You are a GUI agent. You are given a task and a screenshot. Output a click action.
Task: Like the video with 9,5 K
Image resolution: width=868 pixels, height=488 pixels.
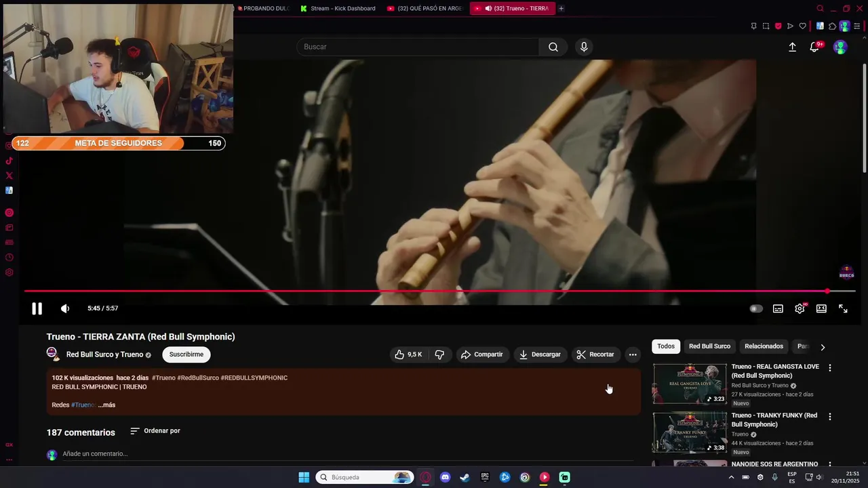click(x=408, y=354)
